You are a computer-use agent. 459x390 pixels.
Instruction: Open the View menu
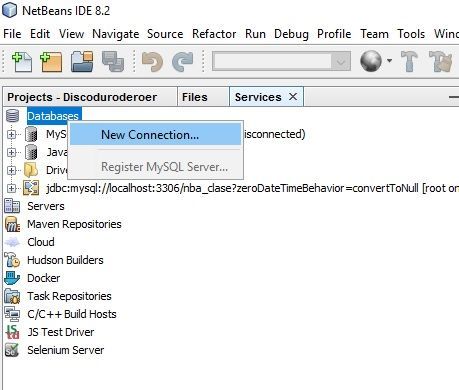pyautogui.click(x=71, y=34)
